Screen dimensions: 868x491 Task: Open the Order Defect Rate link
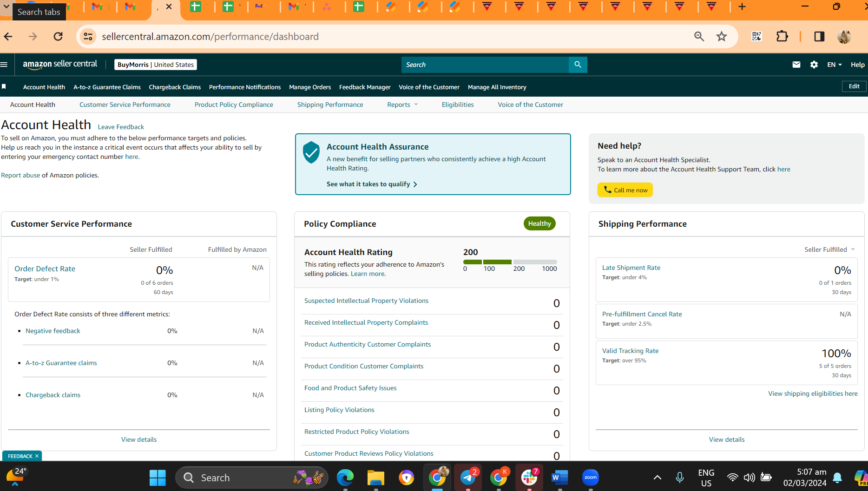[45, 268]
